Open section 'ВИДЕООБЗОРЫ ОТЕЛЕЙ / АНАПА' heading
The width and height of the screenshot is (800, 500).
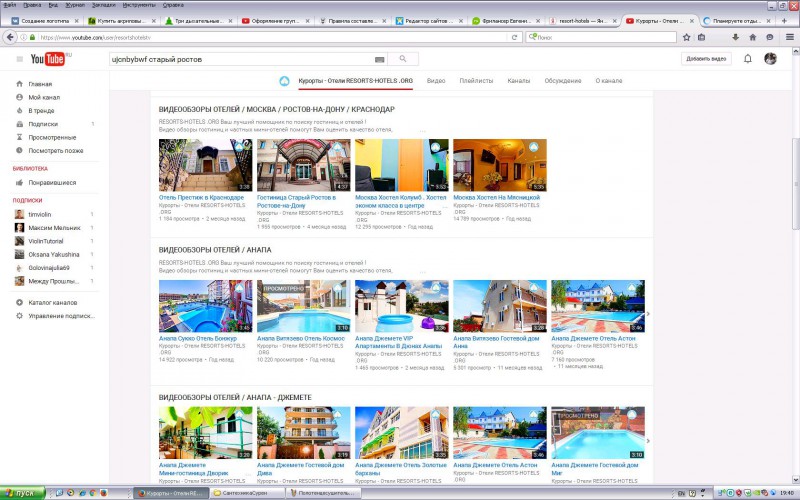click(215, 250)
